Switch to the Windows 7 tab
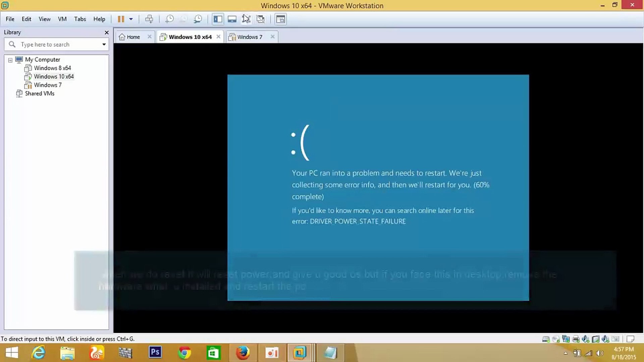 tap(250, 37)
